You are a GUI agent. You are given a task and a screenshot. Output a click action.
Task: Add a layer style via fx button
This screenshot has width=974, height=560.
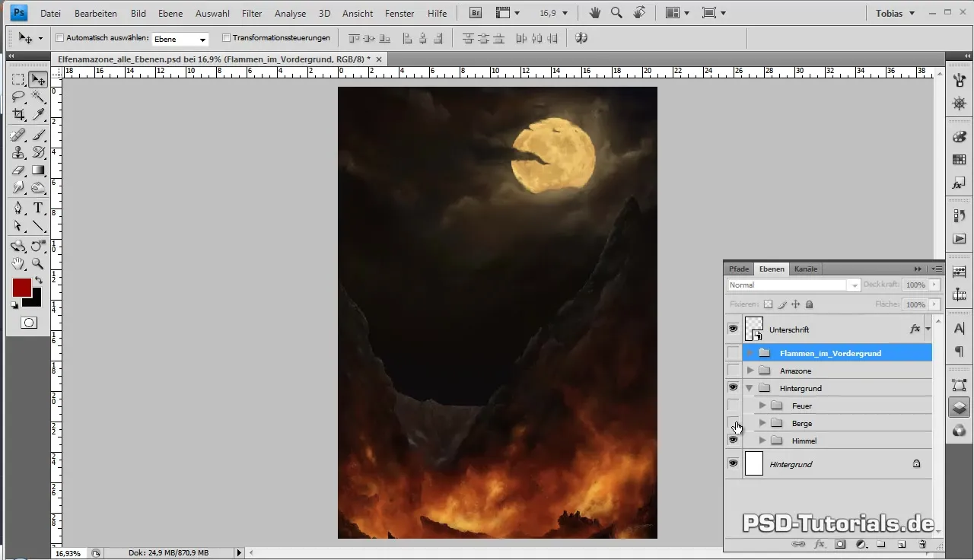pyautogui.click(x=820, y=544)
